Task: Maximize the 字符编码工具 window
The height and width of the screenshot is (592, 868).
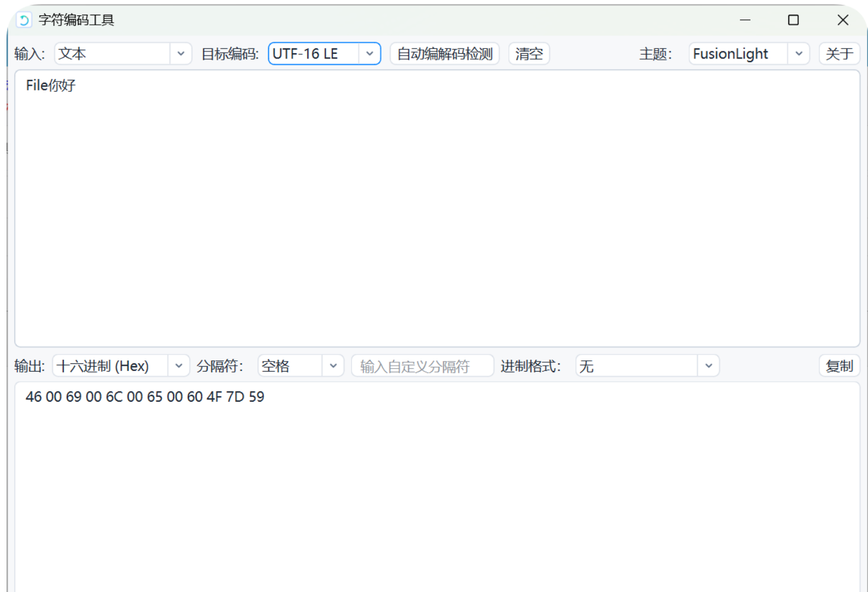Action: click(x=794, y=20)
